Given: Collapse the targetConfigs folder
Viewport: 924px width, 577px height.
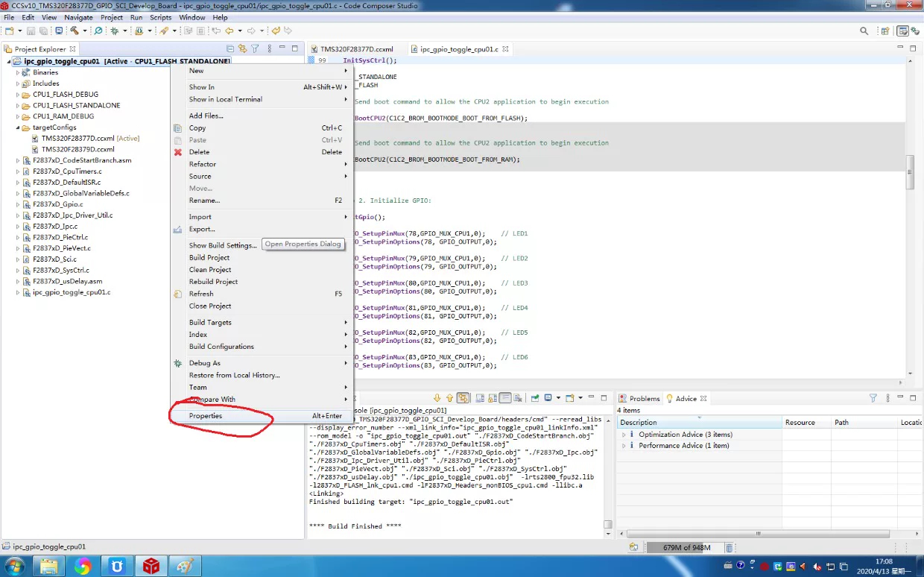Looking at the screenshot, I should point(18,127).
